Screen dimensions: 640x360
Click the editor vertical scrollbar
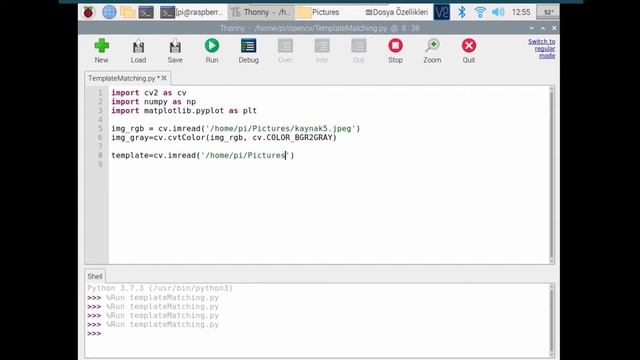[552, 175]
